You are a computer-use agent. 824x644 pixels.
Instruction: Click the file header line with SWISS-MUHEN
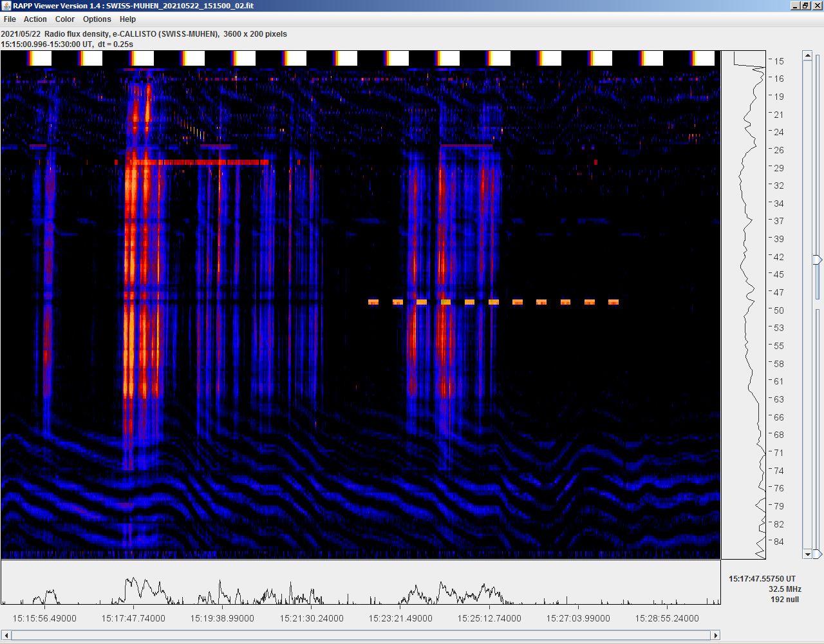pyautogui.click(x=144, y=34)
